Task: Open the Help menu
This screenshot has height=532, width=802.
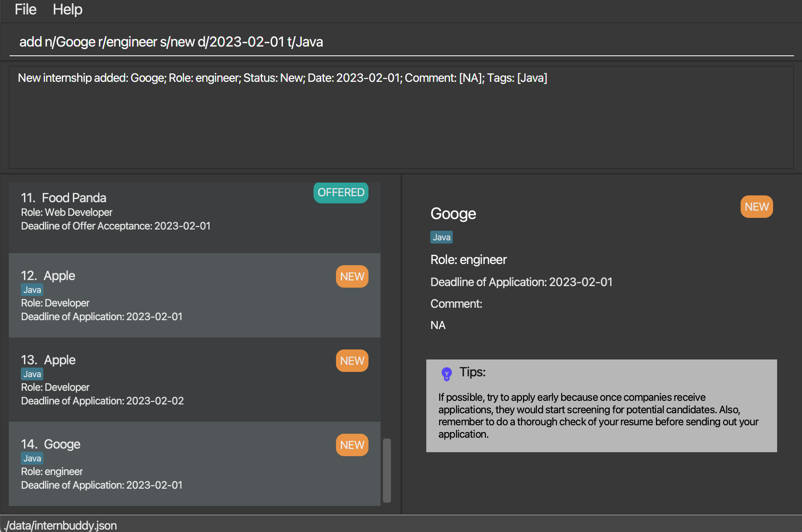Action: [67, 9]
